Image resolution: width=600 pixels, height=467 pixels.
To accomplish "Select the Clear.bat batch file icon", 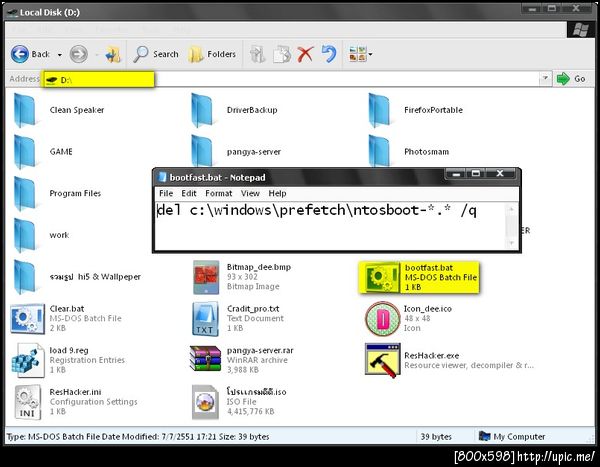I will [27, 318].
